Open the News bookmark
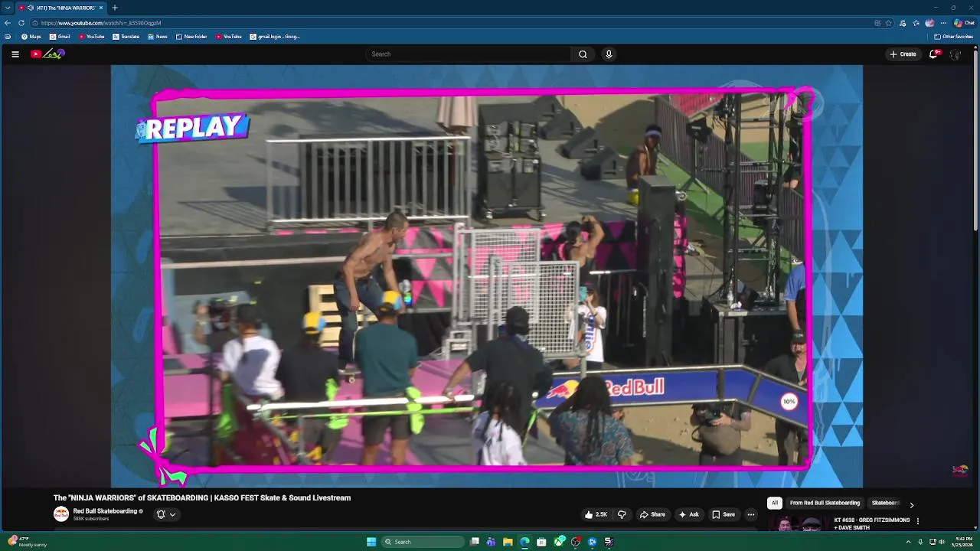This screenshot has height=551, width=980. point(158,37)
